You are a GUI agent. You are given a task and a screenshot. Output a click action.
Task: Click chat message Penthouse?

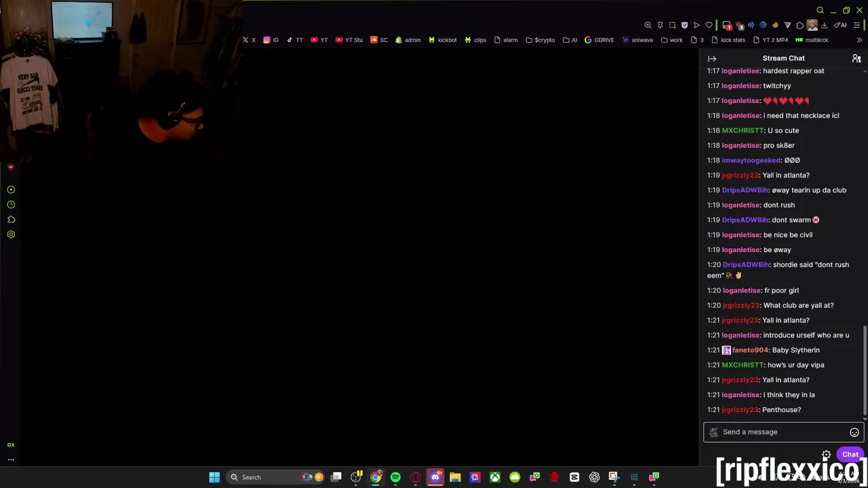pos(781,410)
